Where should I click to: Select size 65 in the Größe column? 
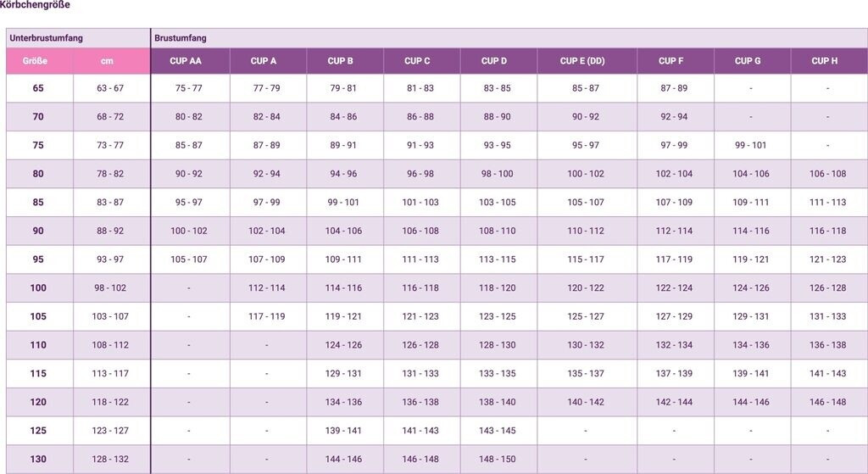tap(38, 88)
